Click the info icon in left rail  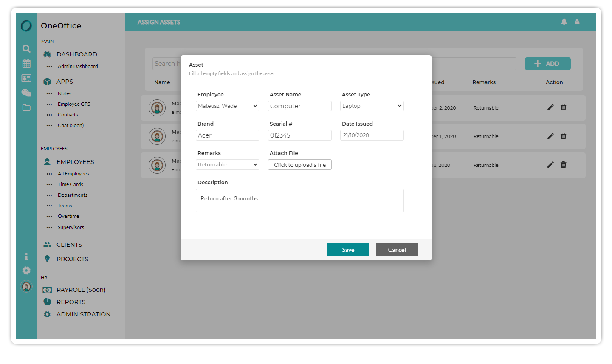tap(26, 257)
